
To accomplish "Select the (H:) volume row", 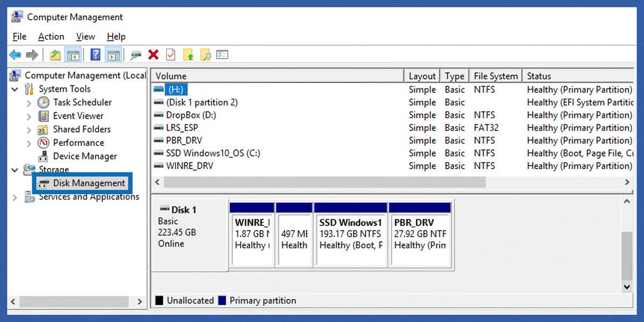I will coord(392,89).
